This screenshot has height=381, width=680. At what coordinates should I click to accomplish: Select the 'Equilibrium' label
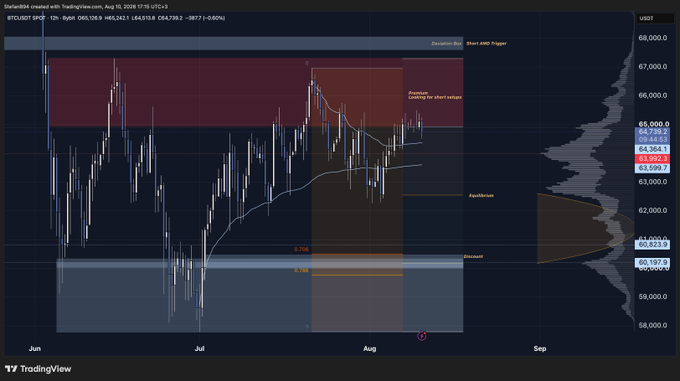[x=481, y=195]
